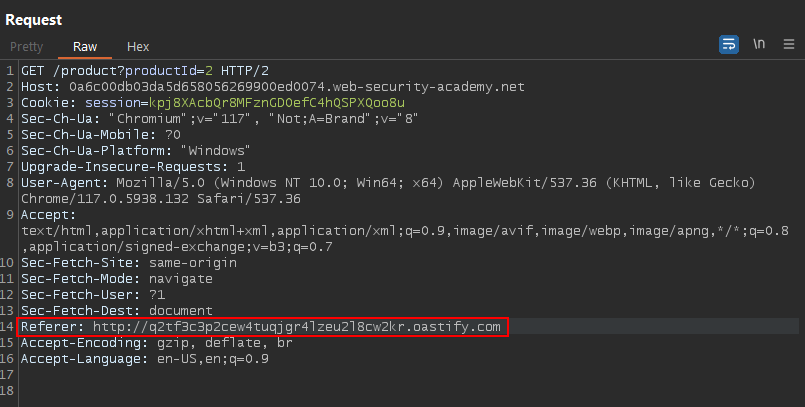Click the Sec-Fetch-Site: same-origin line
Screen dimensions: 805x407
[x=129, y=263]
